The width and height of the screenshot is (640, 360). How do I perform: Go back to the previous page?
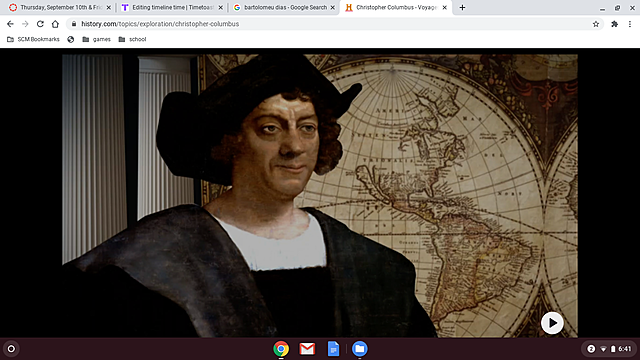(x=10, y=24)
